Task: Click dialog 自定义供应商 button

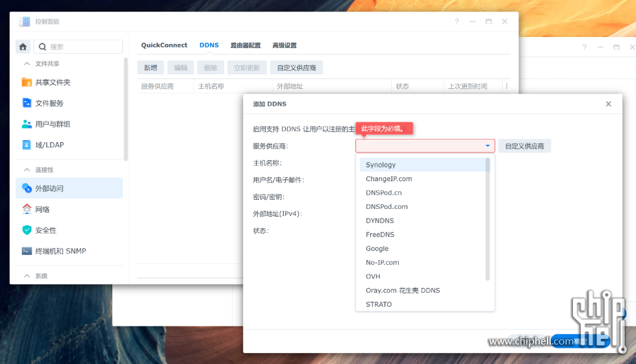Action: (524, 146)
